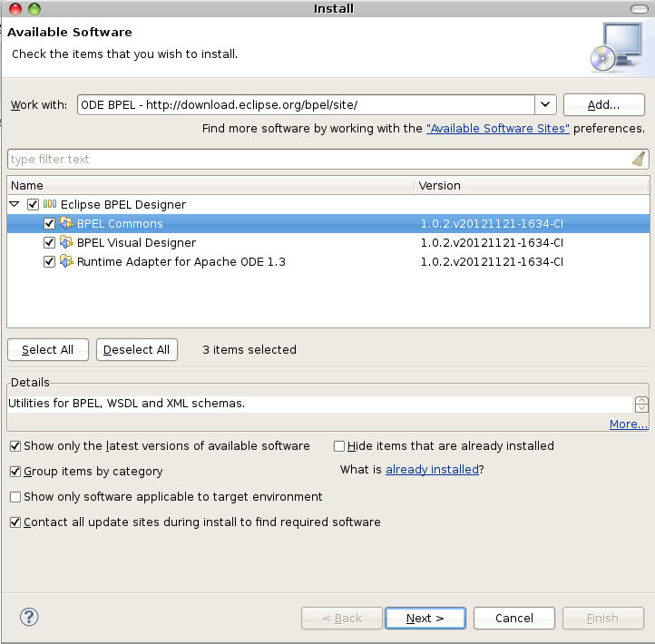Image resolution: width=655 pixels, height=644 pixels.
Task: Open the Available Software Sites link
Action: 497,128
